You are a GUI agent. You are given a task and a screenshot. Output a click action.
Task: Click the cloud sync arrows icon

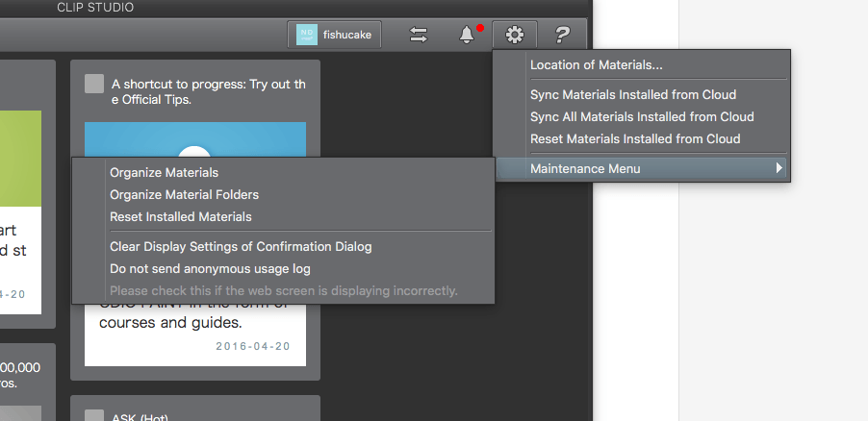pos(419,35)
